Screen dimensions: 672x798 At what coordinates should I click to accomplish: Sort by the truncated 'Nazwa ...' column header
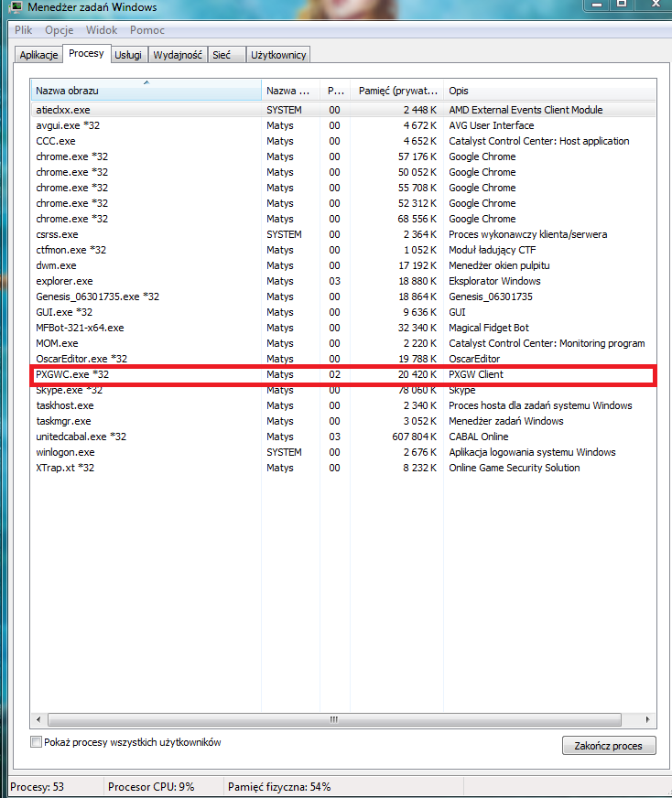tap(290, 91)
